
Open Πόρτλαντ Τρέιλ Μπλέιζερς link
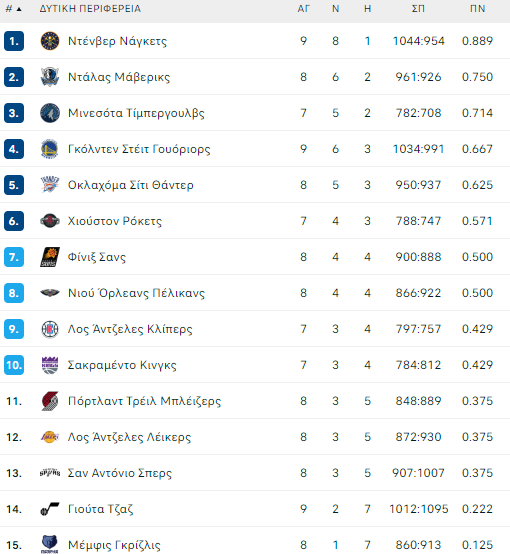click(144, 401)
